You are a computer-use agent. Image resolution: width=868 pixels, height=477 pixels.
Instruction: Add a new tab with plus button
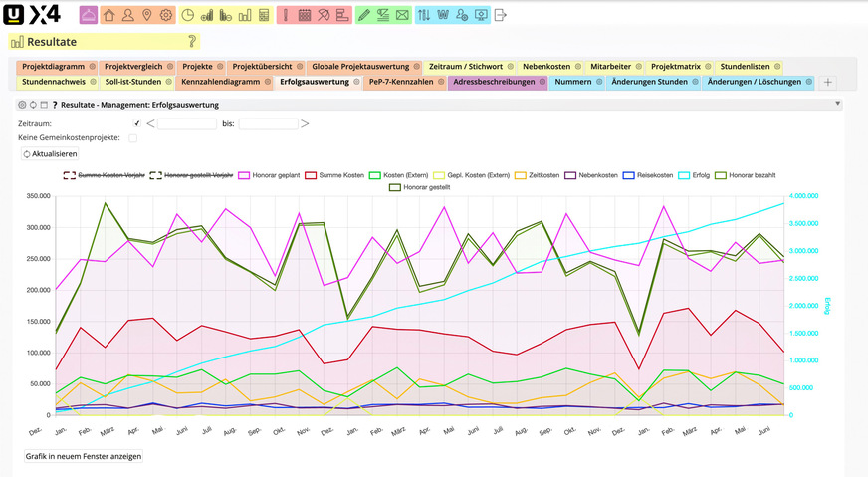[x=828, y=82]
